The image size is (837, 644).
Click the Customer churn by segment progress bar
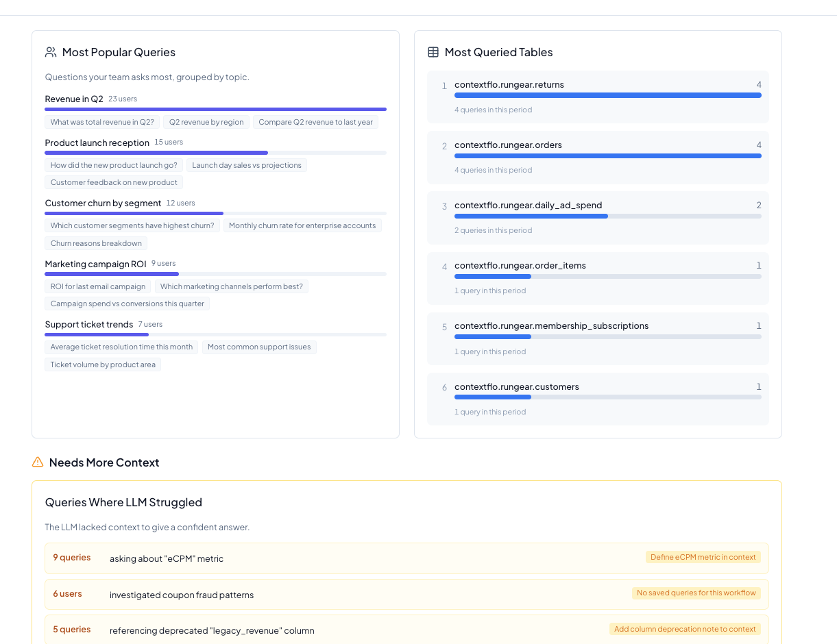coord(216,213)
